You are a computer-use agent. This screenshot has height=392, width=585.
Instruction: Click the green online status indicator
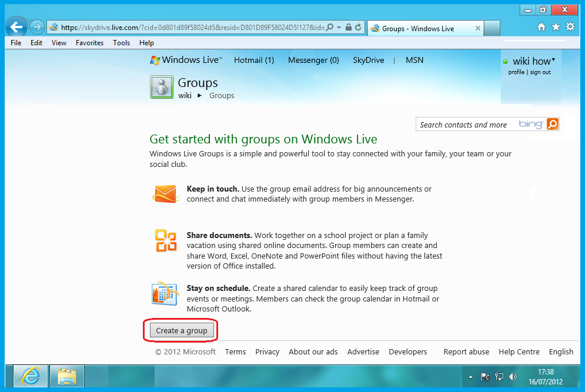coord(506,62)
